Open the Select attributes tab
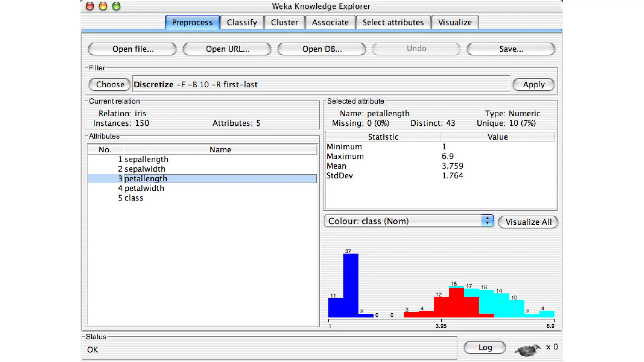The image size is (644, 362). tap(393, 23)
